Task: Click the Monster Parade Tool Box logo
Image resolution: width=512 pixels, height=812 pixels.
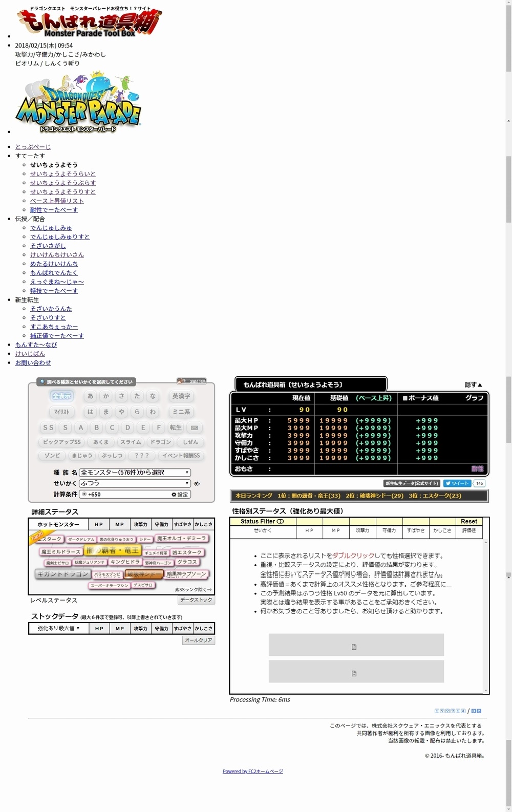Action: pyautogui.click(x=90, y=23)
